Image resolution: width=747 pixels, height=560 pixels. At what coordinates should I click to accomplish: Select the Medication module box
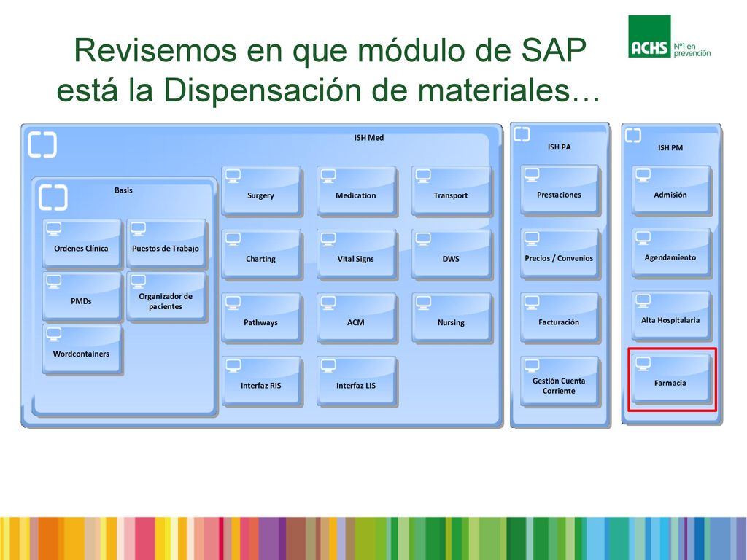356,191
